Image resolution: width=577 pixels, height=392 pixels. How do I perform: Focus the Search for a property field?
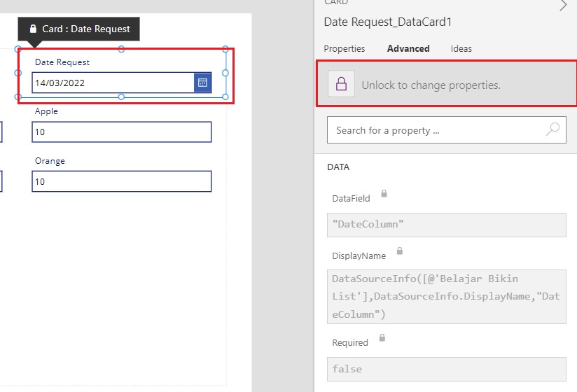pyautogui.click(x=446, y=129)
